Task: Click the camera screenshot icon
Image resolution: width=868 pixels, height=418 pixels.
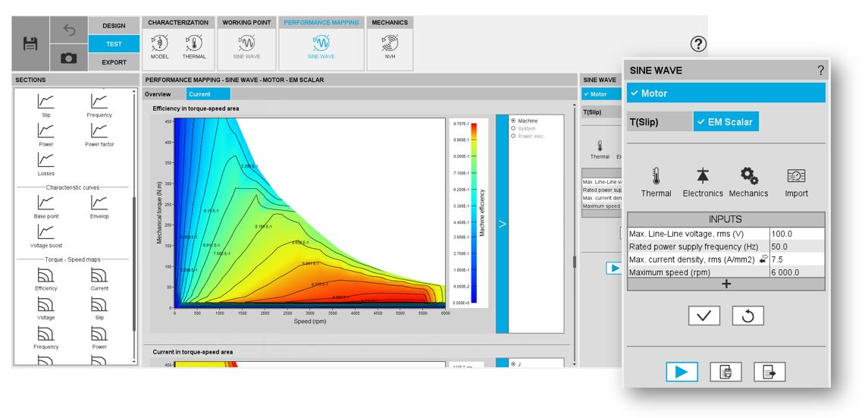Action: (68, 58)
